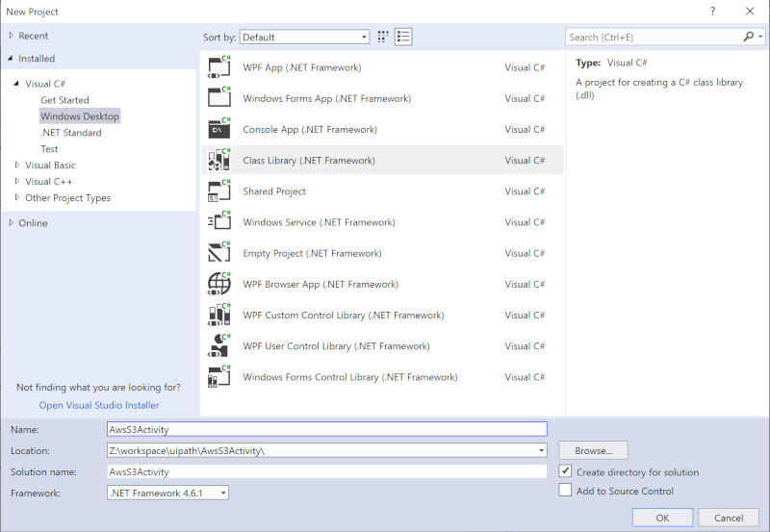Click the WPF App project template icon
The width and height of the screenshot is (770, 532).
tap(219, 68)
